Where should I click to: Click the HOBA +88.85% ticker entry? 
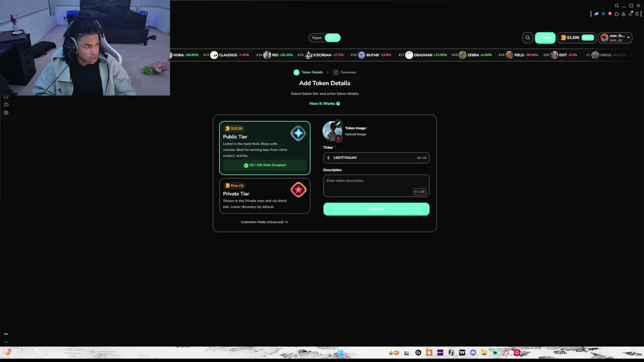click(x=185, y=55)
